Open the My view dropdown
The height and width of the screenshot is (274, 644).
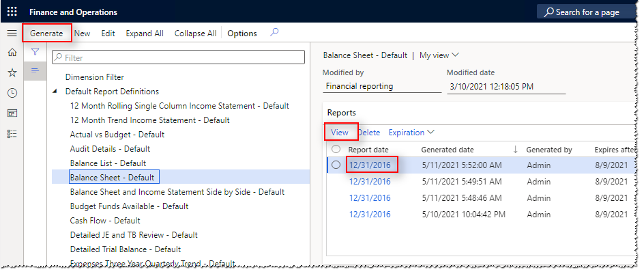click(439, 55)
